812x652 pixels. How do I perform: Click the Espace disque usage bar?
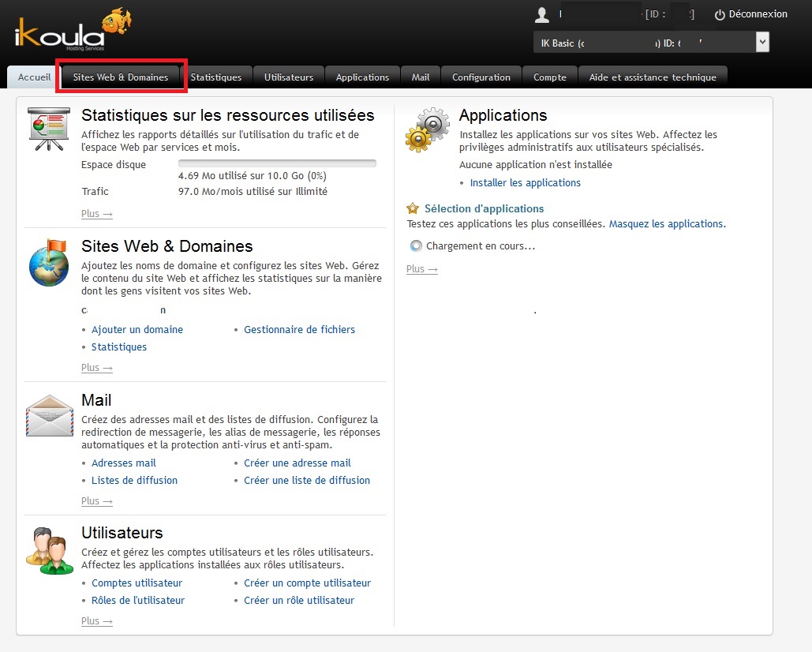[x=277, y=163]
